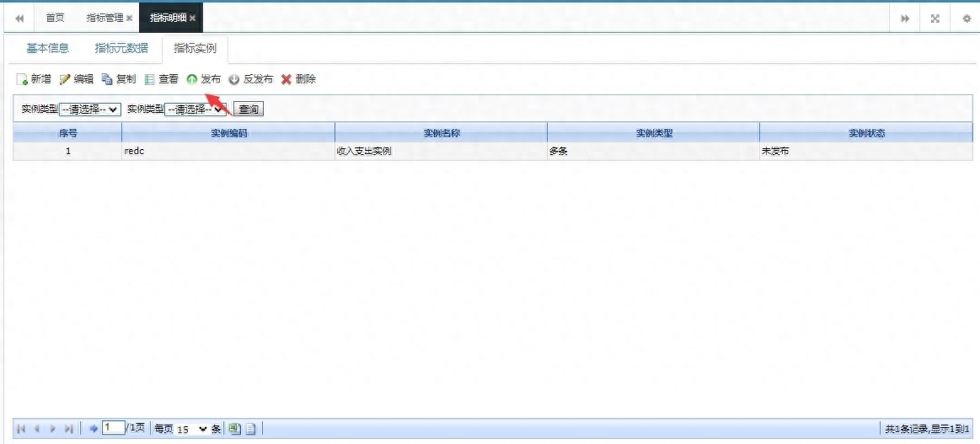This screenshot has width=980, height=444.
Task: Click the document export icon in footer
Action: click(x=250, y=429)
